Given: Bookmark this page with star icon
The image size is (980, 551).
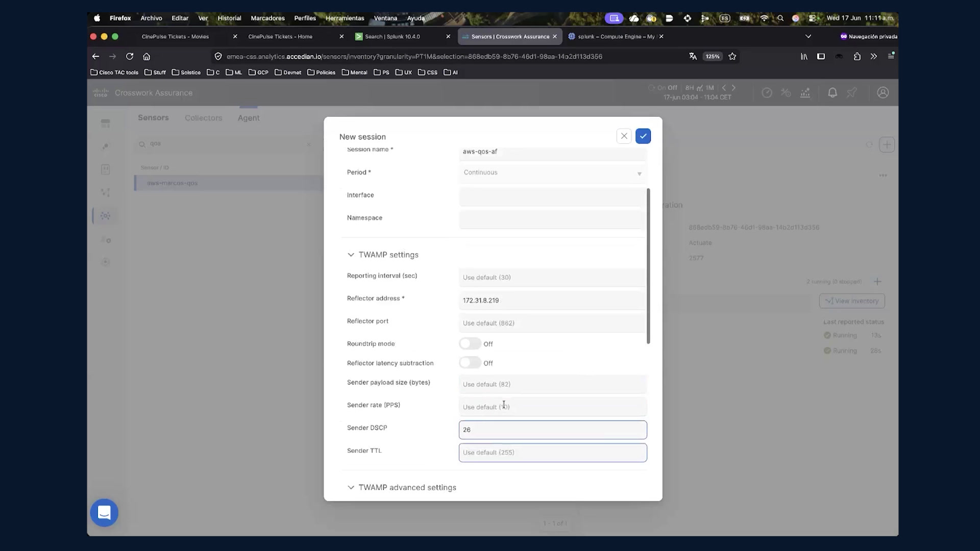Looking at the screenshot, I should [x=732, y=56].
